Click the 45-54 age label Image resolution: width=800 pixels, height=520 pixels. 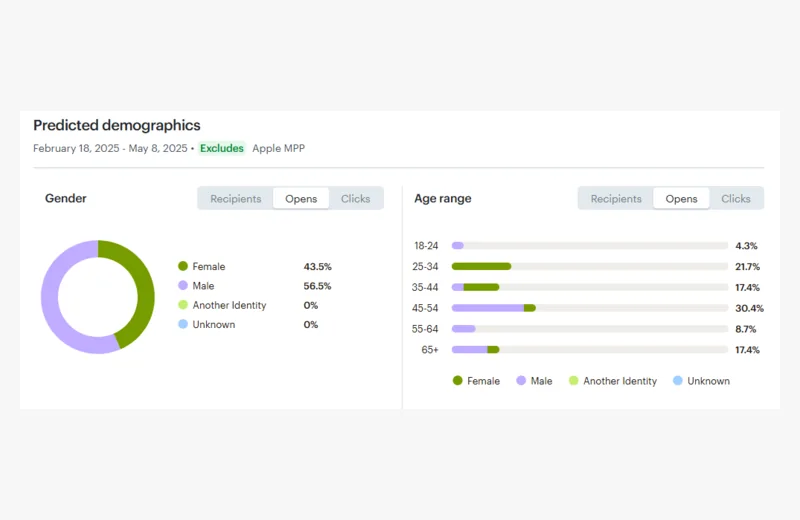click(425, 308)
